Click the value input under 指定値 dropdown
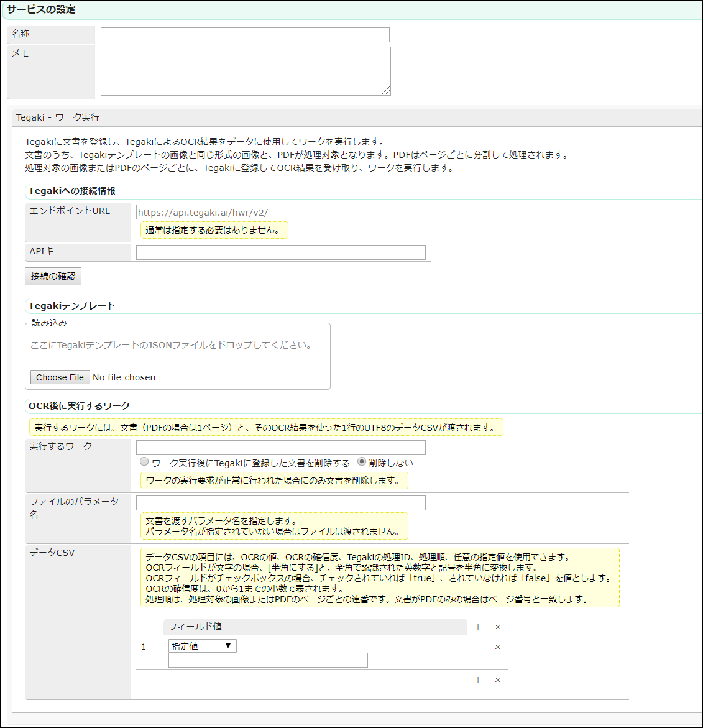 click(x=268, y=660)
